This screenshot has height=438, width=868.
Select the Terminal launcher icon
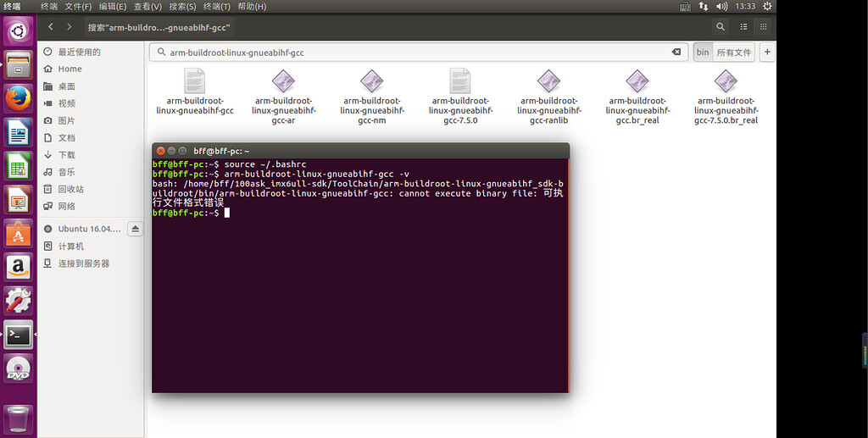pos(19,335)
